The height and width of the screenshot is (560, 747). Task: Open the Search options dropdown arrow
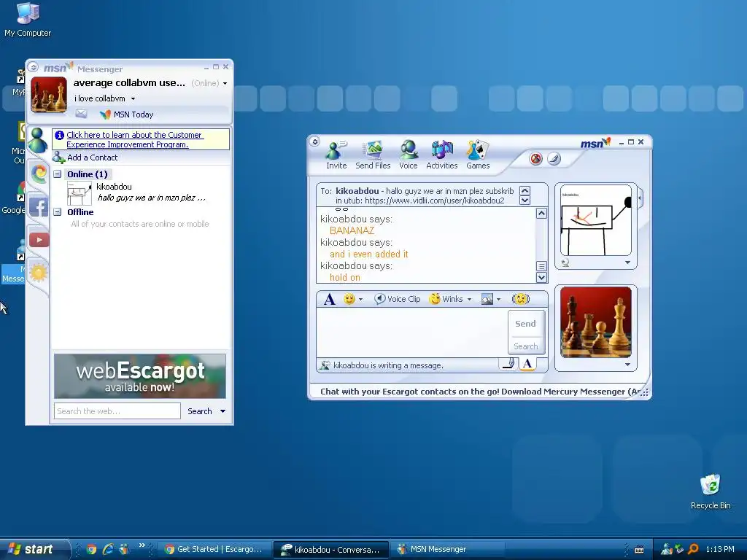(222, 411)
